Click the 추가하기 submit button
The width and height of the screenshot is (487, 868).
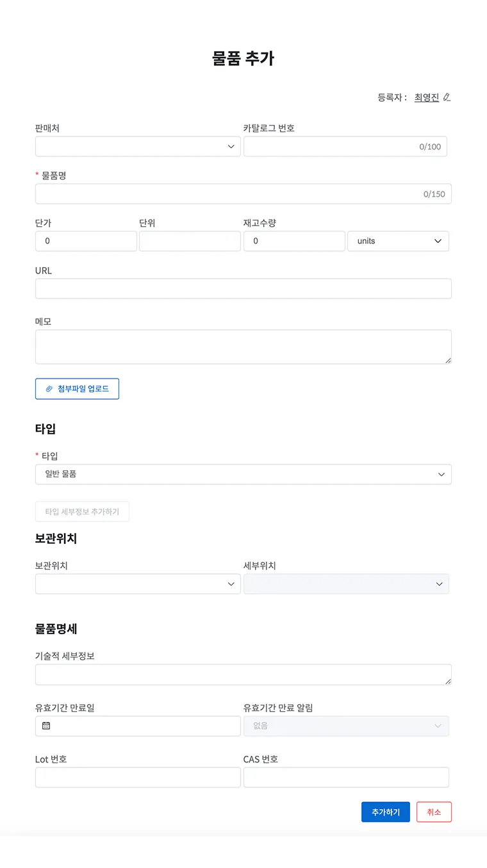coord(386,812)
